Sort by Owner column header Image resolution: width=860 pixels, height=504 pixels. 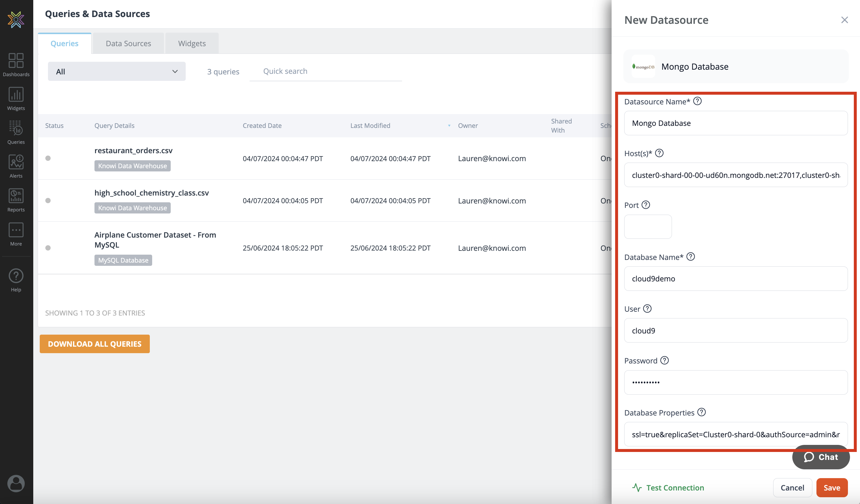coord(468,126)
